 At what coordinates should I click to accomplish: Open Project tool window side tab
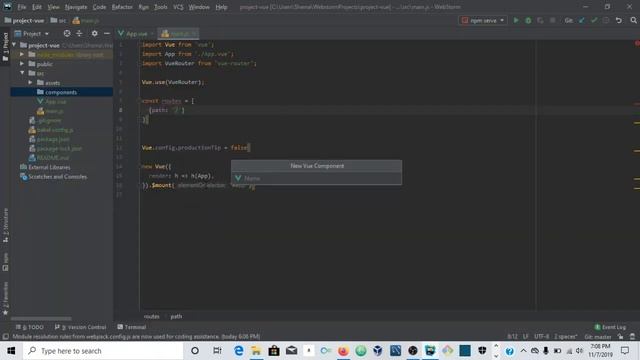(x=5, y=47)
